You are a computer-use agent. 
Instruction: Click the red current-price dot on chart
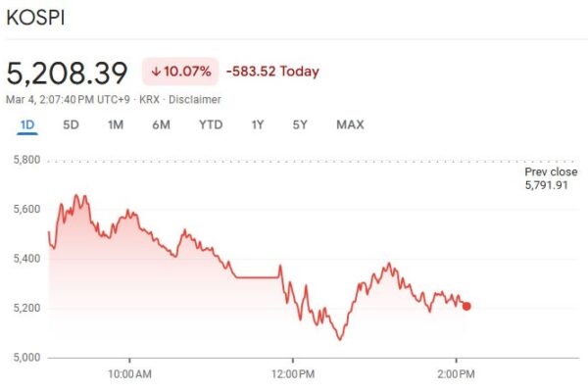(466, 306)
